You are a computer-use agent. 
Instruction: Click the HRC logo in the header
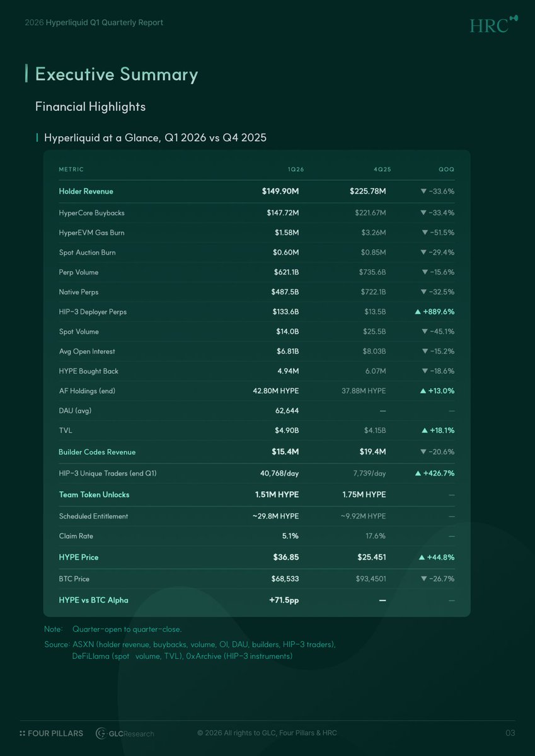pyautogui.click(x=493, y=24)
